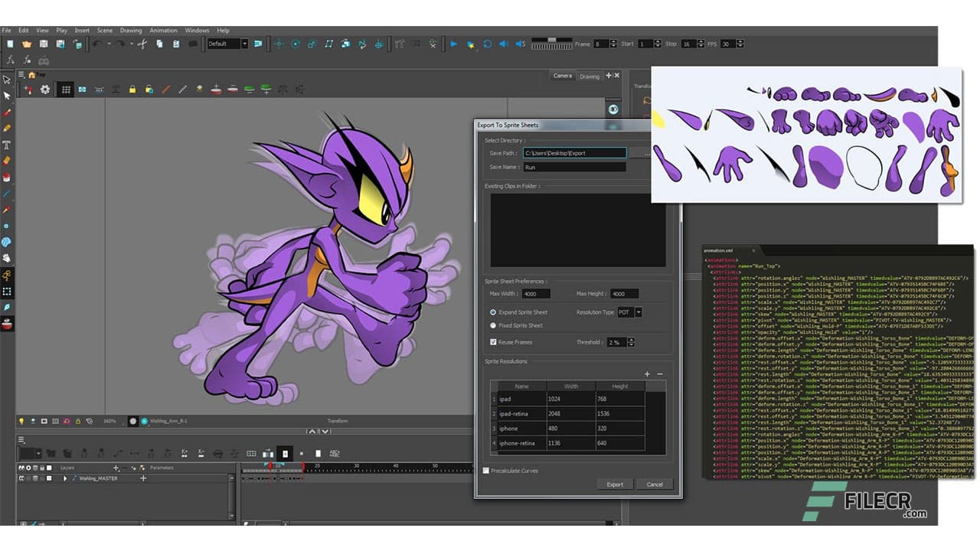The height and width of the screenshot is (551, 980).
Task: Open the Resolution Type POT dropdown
Action: (x=639, y=312)
